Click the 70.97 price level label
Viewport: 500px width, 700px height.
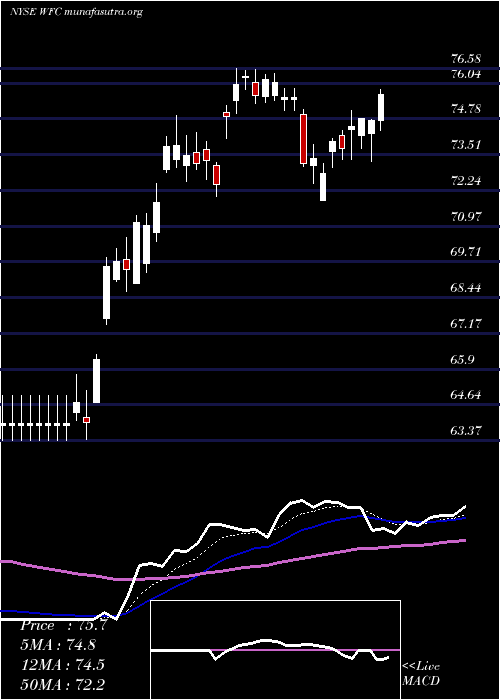click(x=466, y=217)
